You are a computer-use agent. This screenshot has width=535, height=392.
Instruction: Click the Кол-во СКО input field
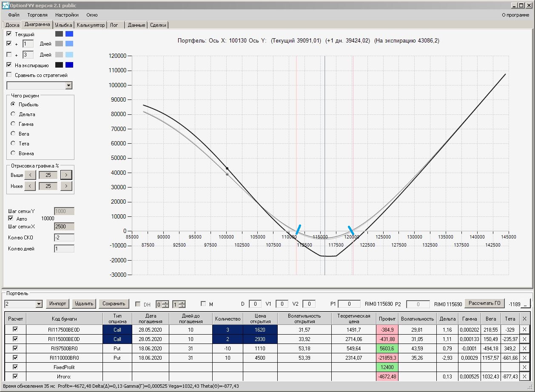(x=64, y=238)
